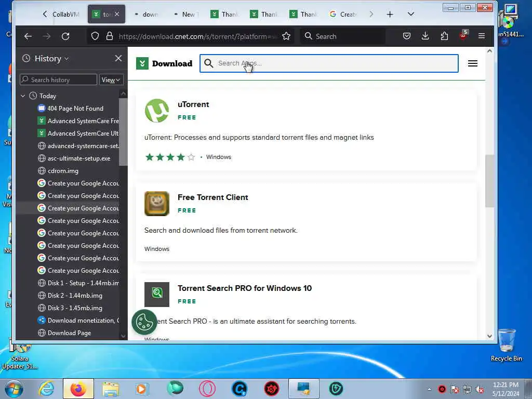
Task: Click the Free Torrent Client icon
Action: [157, 204]
